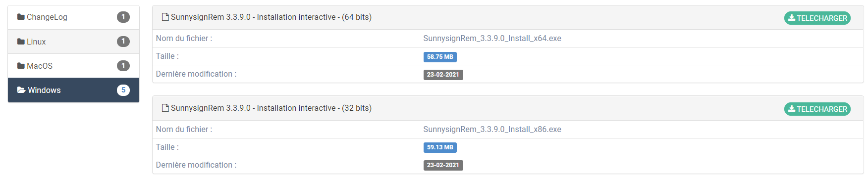The width and height of the screenshot is (868, 179).
Task: Download the 64 bits SunnysignRem installer
Action: tap(817, 18)
